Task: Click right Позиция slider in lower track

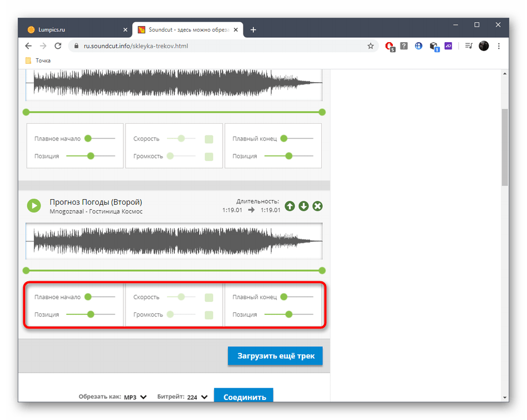Action: [x=288, y=315]
